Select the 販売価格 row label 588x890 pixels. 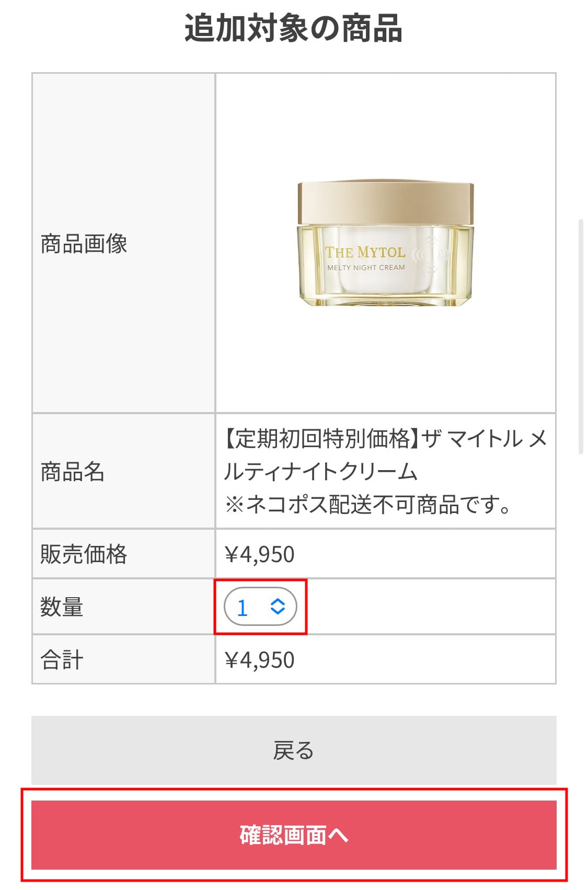[84, 554]
